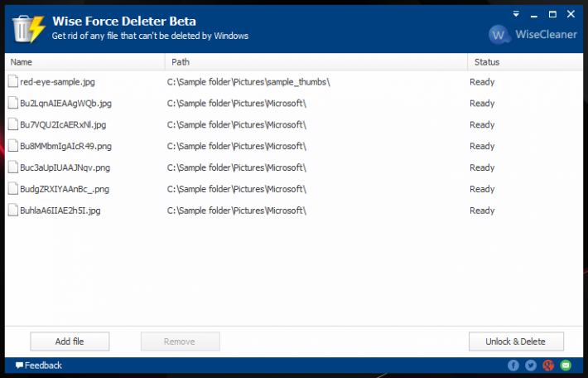Select the BudgZRXIYAAnBc_.png file name
This screenshot has width=588, height=378.
(x=65, y=189)
